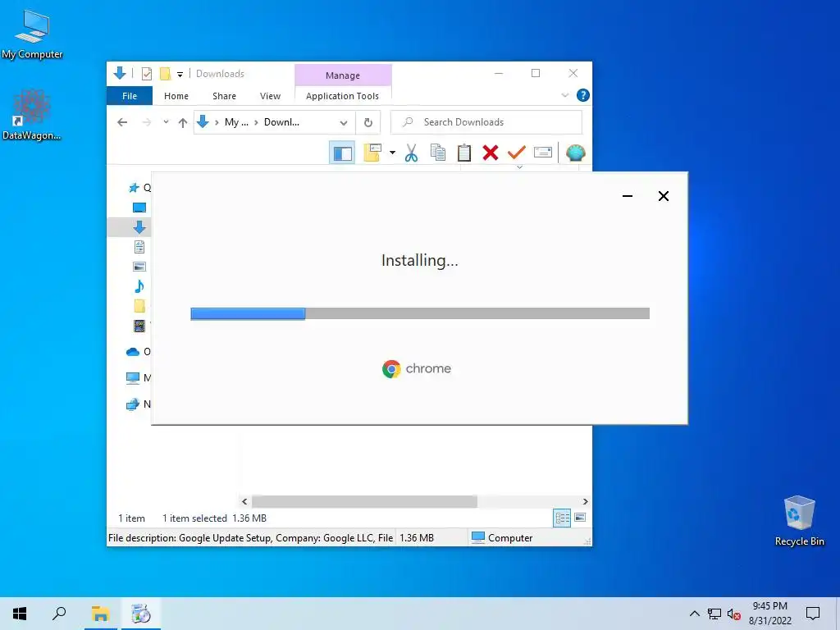The height and width of the screenshot is (630, 840).
Task: Select Desktop icon in navigation pane
Action: tap(139, 208)
